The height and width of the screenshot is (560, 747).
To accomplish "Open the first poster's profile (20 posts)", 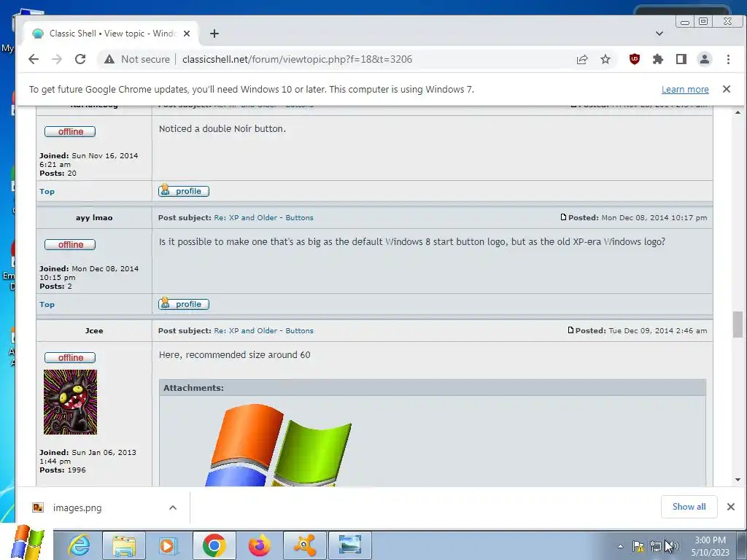I will 184,191.
